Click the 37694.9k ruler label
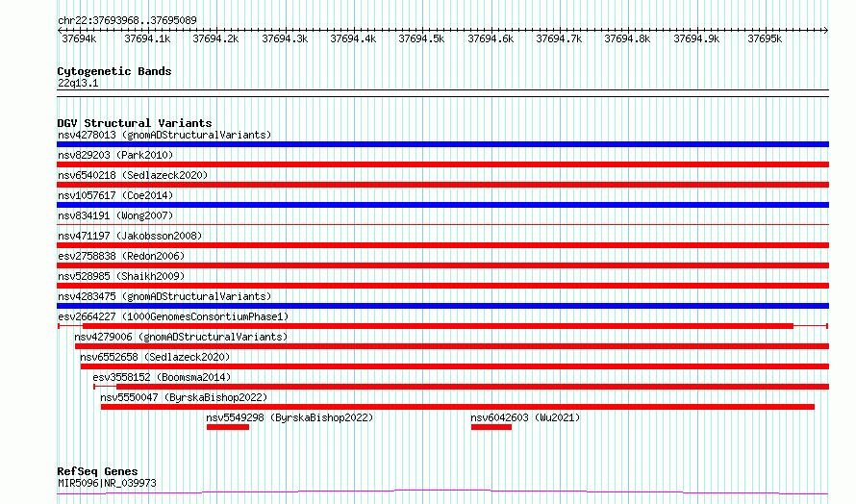Image resolution: width=856 pixels, height=504 pixels. coord(696,39)
